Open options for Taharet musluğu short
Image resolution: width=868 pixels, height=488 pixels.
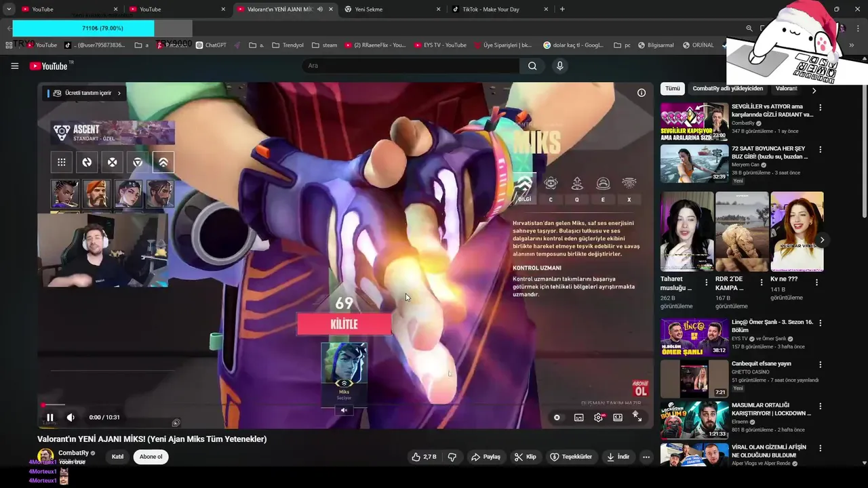tap(707, 283)
